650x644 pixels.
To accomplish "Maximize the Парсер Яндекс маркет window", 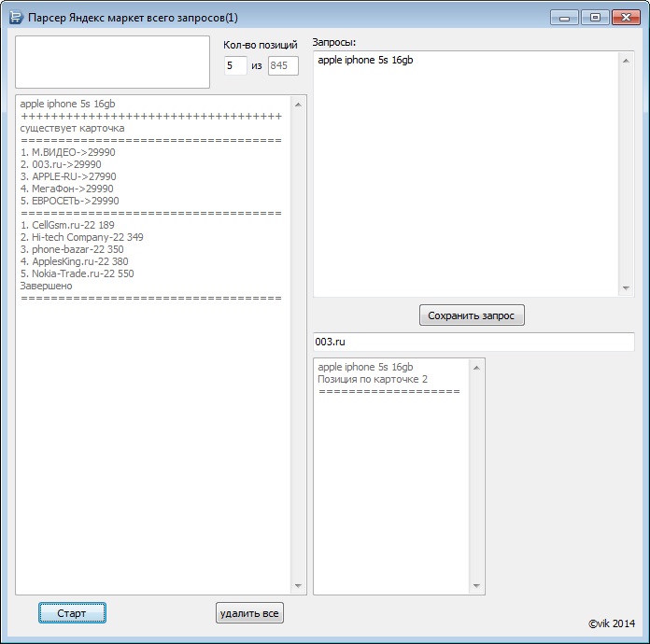I will (x=595, y=18).
